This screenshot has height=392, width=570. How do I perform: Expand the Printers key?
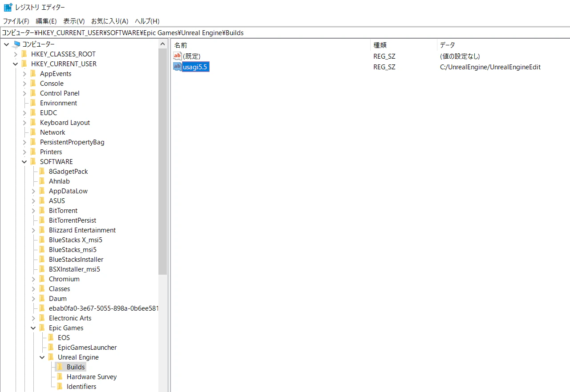(x=24, y=152)
